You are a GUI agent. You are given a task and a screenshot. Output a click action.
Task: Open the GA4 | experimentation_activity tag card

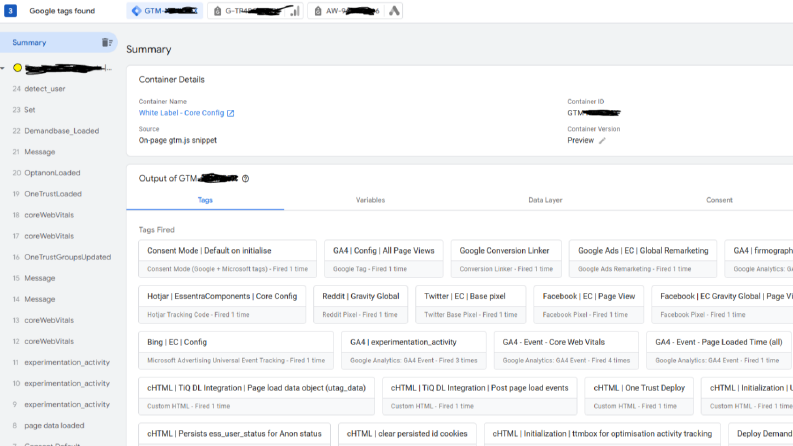click(414, 350)
